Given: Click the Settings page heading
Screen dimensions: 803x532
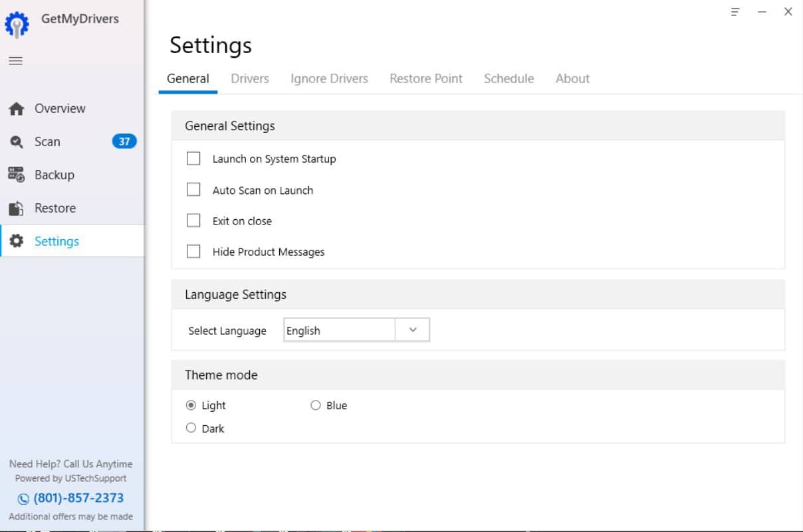Looking at the screenshot, I should (211, 45).
